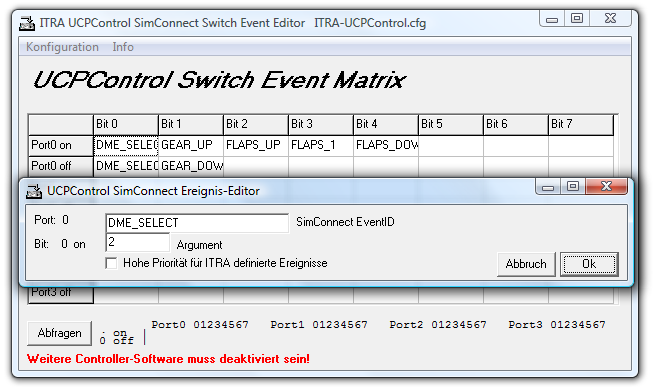
Task: Minimize the Ereignis-Editor dialog
Action: coord(548,187)
